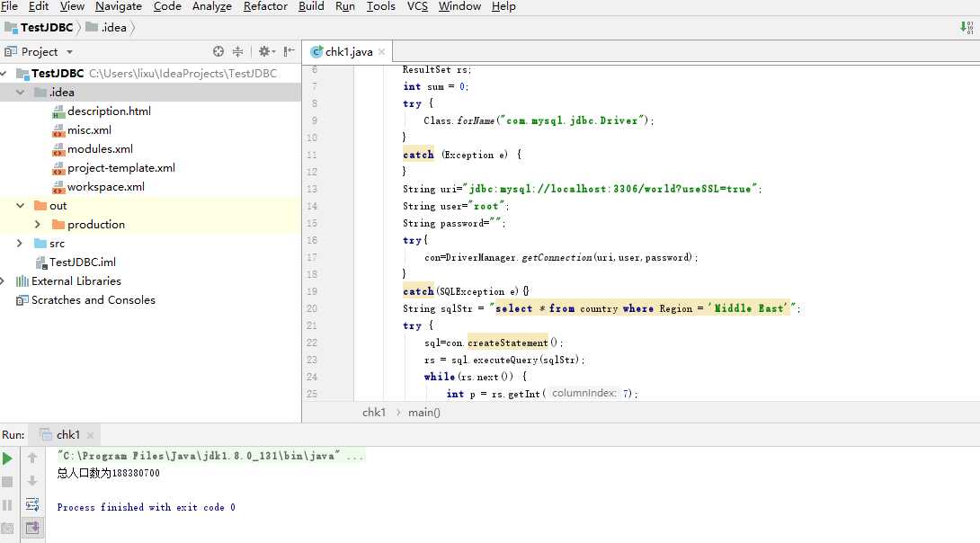Toggle the Soft-wrap output icon
The image size is (980, 543).
click(32, 504)
